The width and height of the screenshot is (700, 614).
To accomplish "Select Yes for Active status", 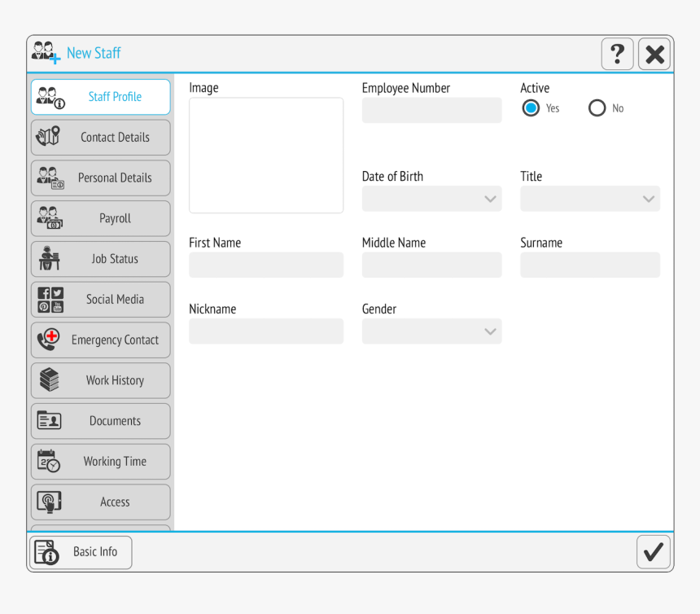I will point(531,107).
